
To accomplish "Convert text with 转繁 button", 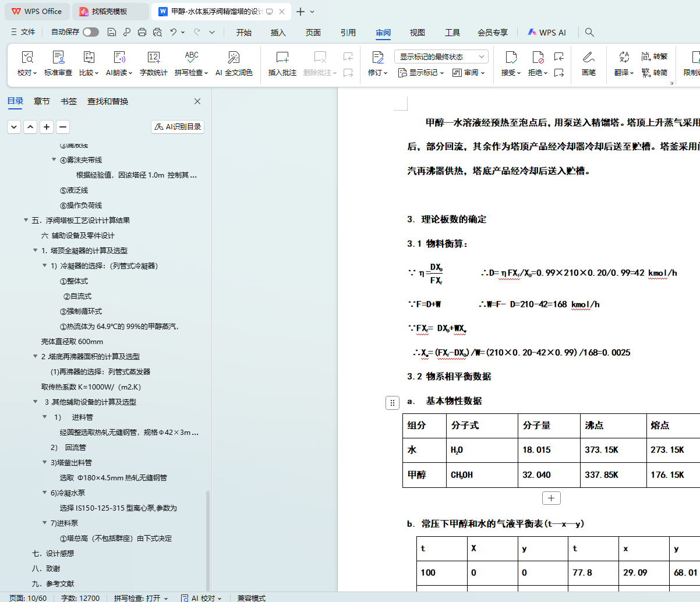I will click(x=655, y=56).
